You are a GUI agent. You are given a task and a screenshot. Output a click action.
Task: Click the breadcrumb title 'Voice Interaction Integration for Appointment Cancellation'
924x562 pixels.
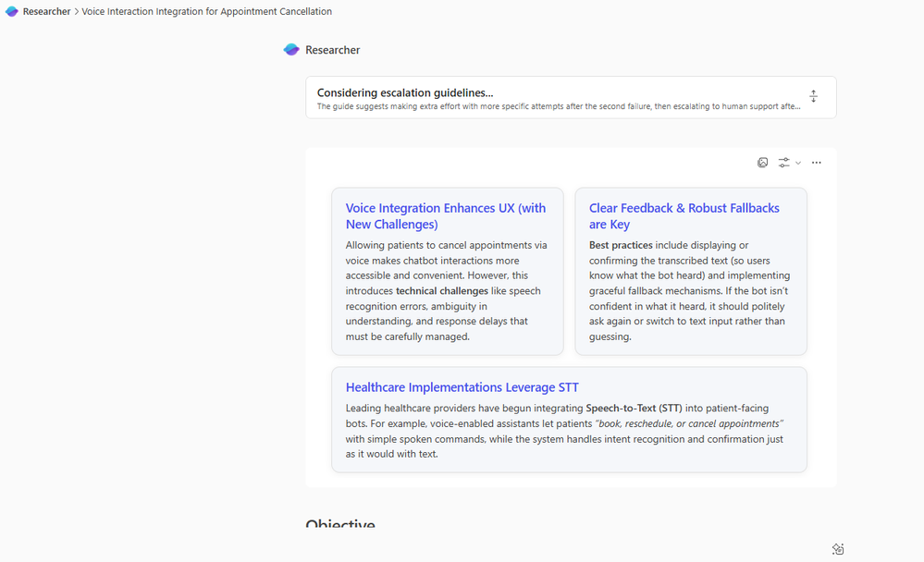(x=206, y=12)
